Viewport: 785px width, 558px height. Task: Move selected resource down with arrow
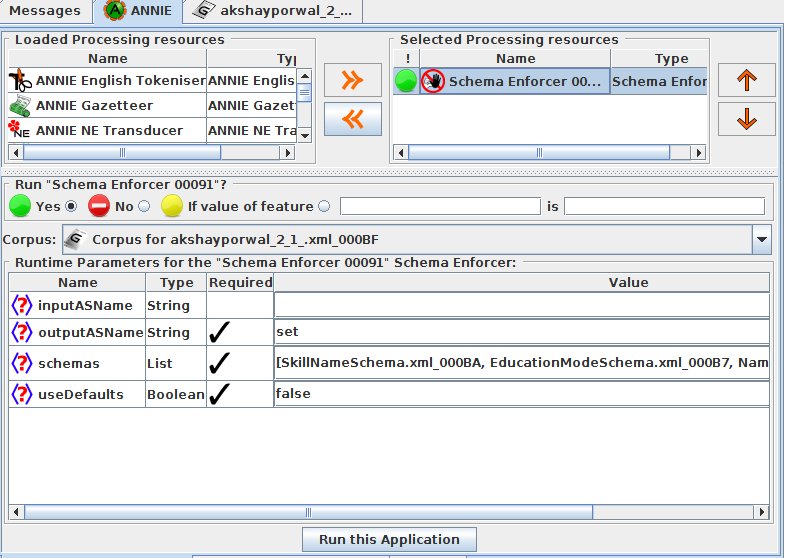coord(746,119)
